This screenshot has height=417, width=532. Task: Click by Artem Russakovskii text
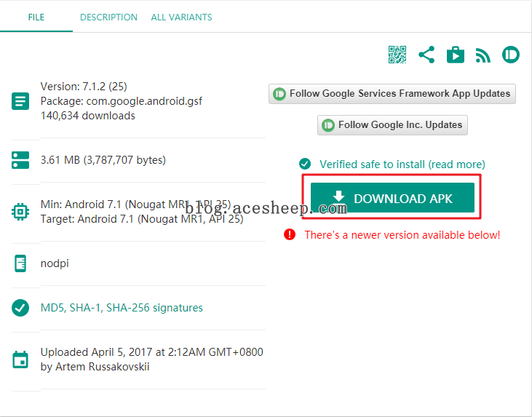point(95,367)
